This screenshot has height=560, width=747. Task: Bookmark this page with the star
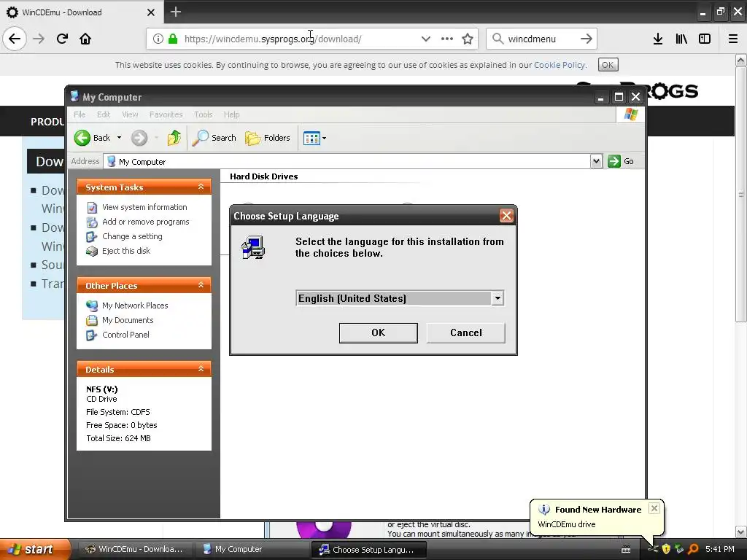click(468, 39)
